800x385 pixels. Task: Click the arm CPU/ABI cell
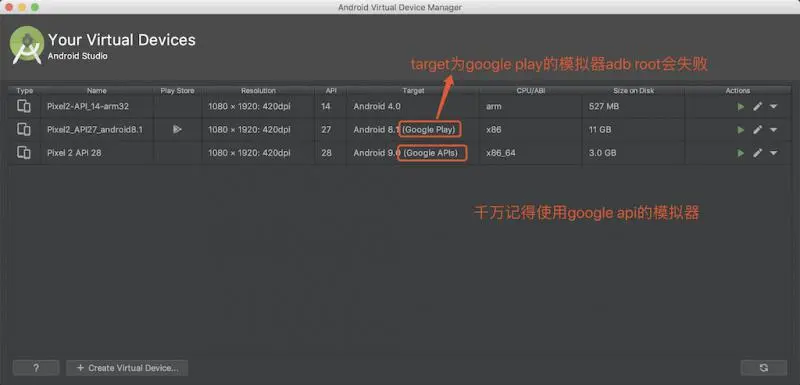click(531, 107)
